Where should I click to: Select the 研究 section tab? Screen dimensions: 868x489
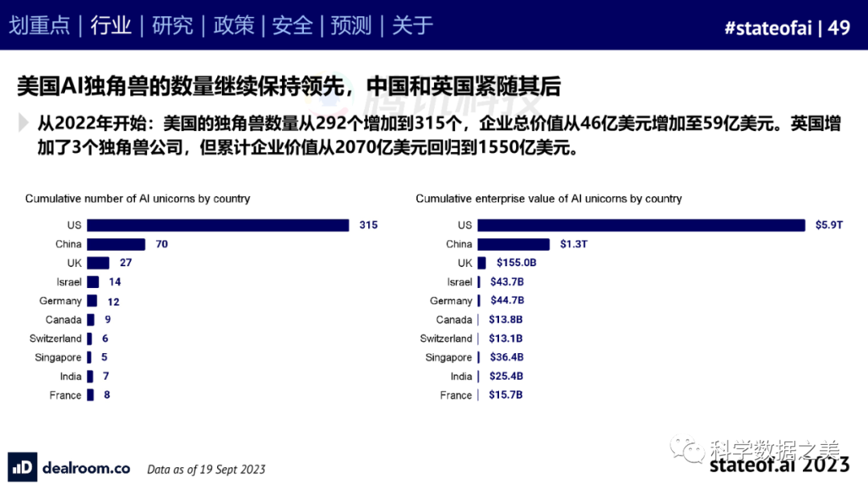click(172, 25)
